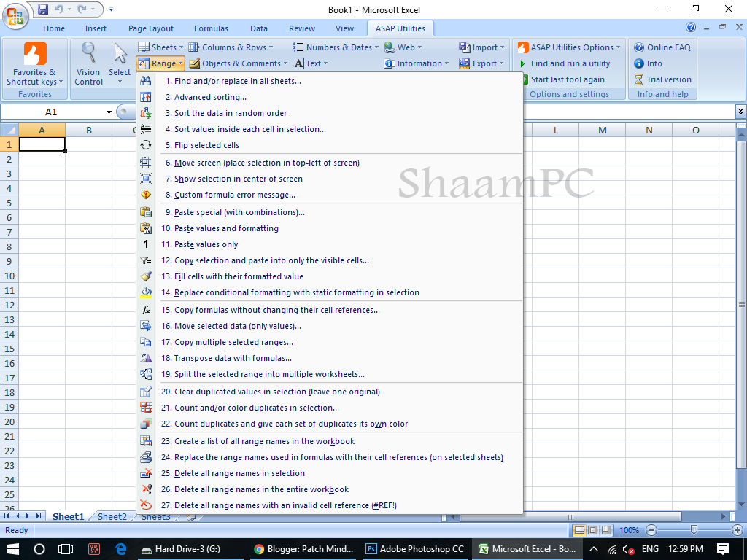
Task: Click the Office button logo
Action: click(15, 16)
